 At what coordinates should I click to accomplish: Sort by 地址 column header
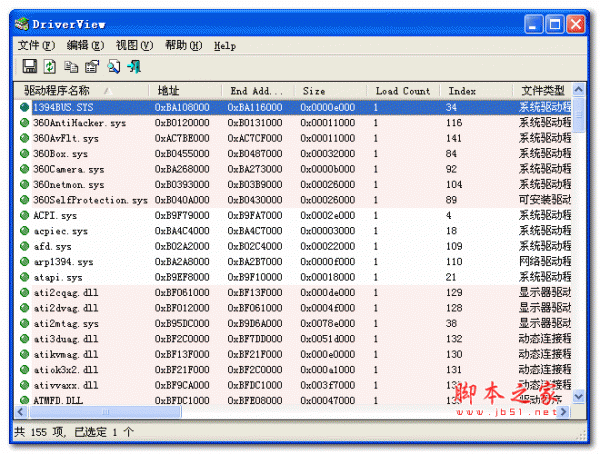coord(185,91)
